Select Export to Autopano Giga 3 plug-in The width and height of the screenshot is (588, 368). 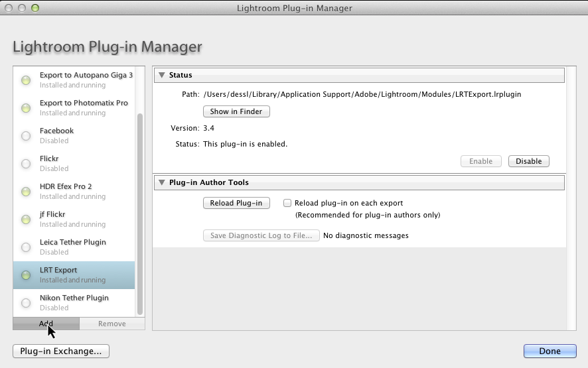[x=74, y=80]
